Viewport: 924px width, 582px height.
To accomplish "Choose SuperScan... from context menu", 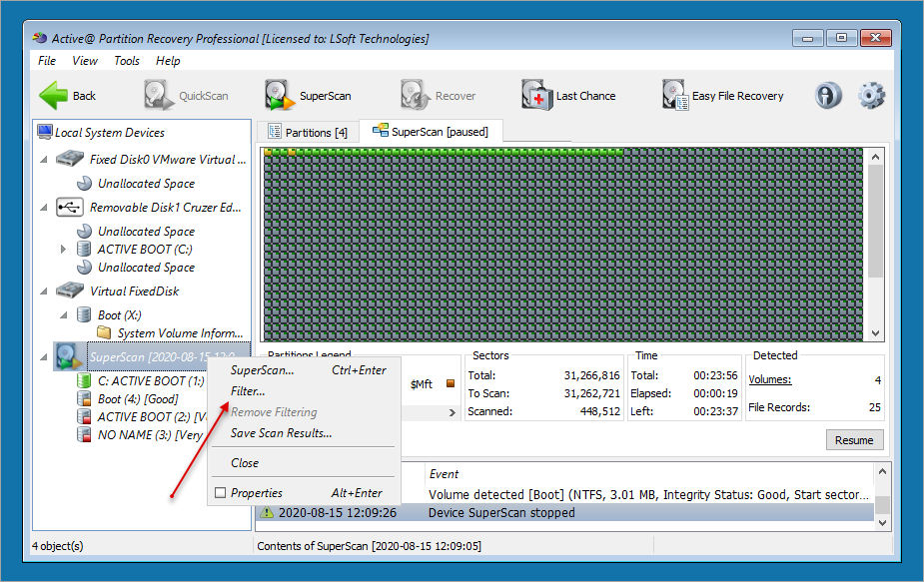I will (x=304, y=370).
